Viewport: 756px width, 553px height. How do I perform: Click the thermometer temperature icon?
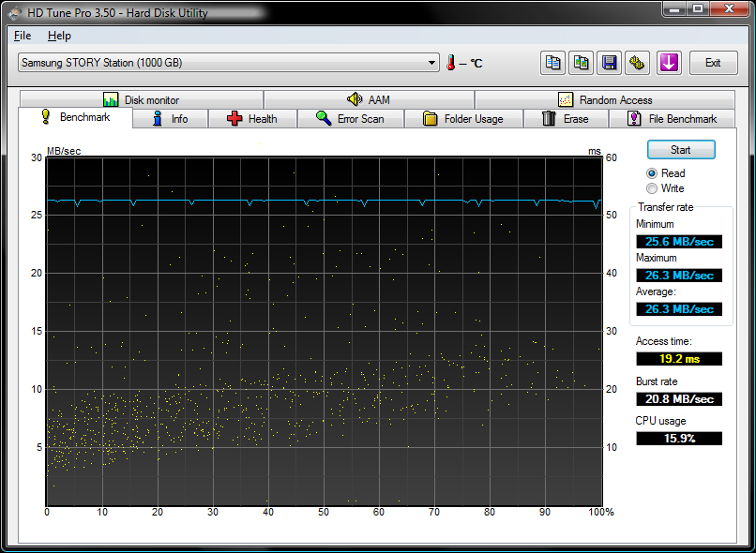click(451, 63)
